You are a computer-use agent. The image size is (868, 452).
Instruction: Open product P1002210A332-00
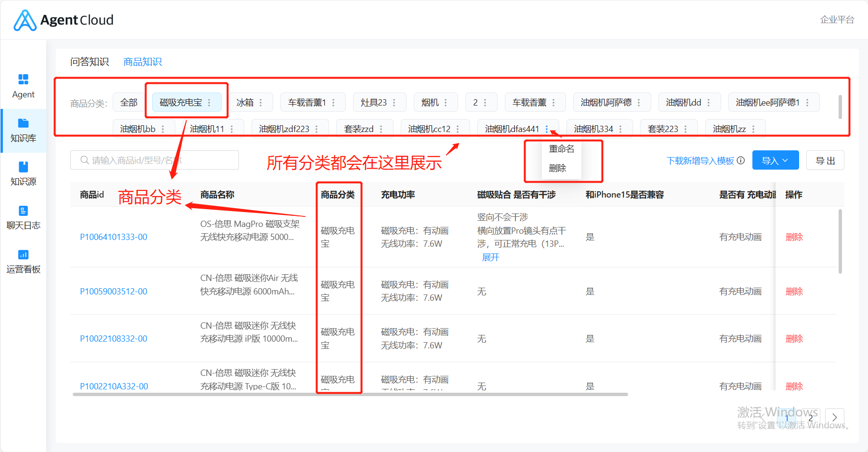click(114, 386)
